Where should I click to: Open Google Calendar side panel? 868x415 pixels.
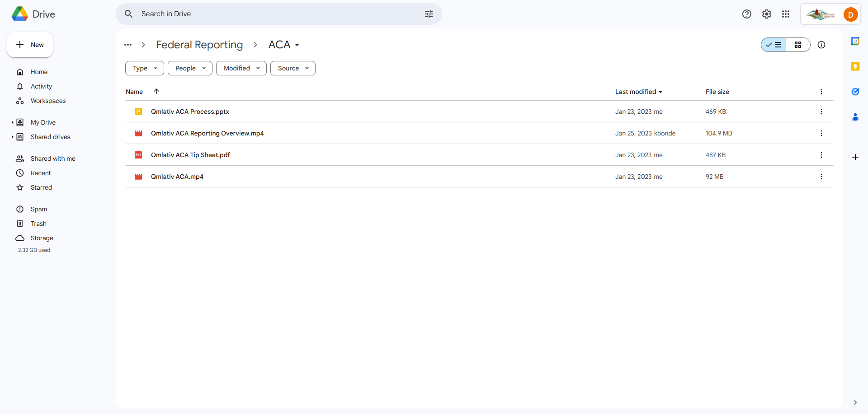pos(855,41)
